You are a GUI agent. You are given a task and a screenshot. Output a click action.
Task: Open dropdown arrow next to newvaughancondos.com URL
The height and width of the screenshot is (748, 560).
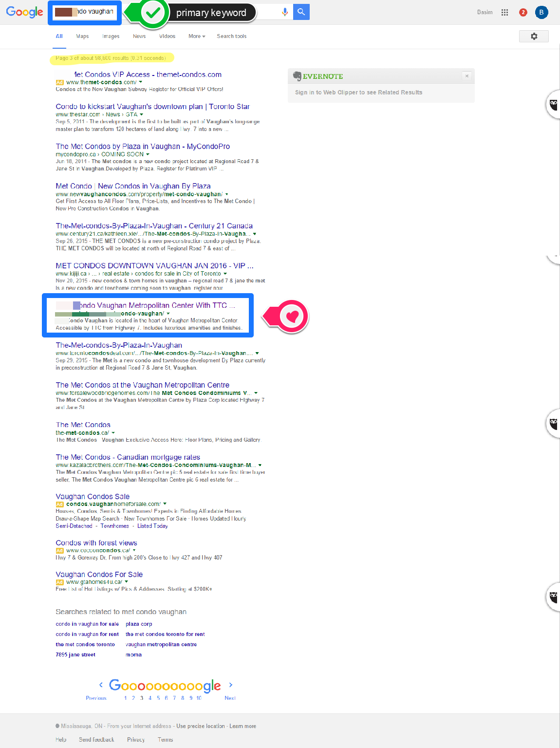pos(226,194)
